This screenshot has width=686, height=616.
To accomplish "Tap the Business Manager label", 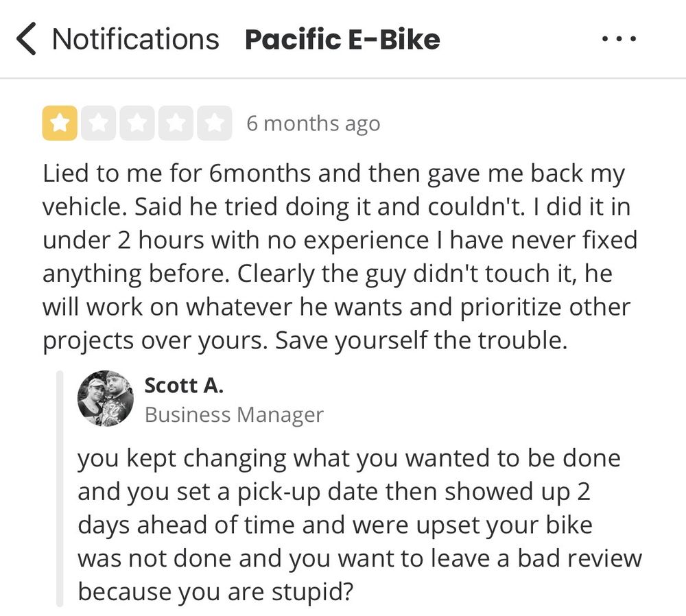I will (x=234, y=414).
